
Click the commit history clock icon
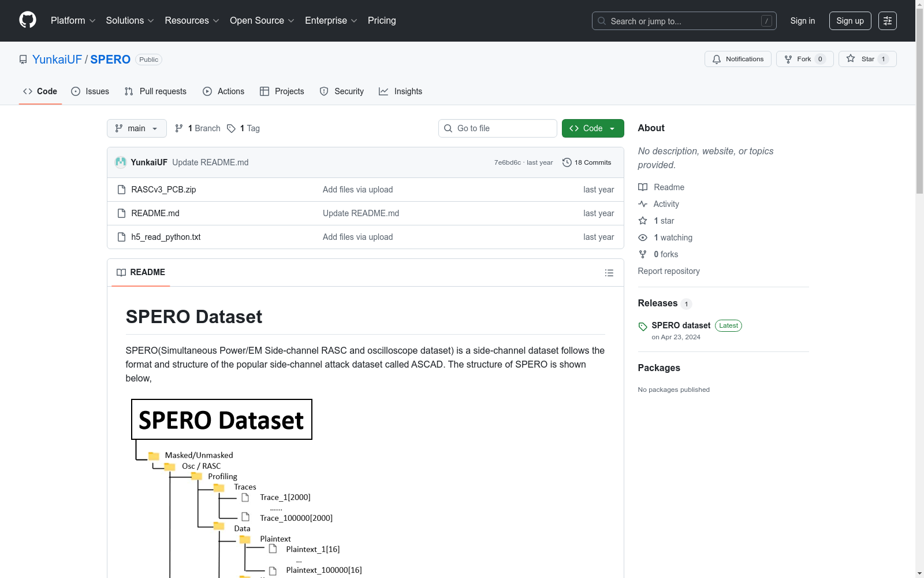click(x=567, y=162)
